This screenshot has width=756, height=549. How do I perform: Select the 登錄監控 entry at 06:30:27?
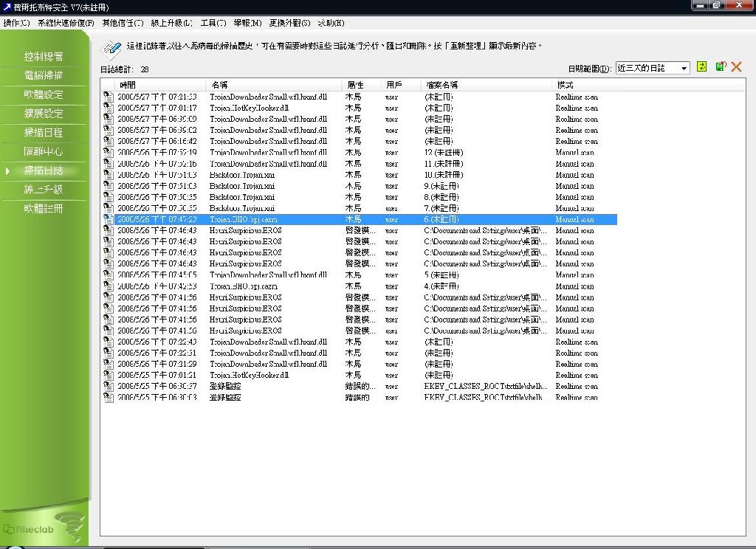click(225, 386)
